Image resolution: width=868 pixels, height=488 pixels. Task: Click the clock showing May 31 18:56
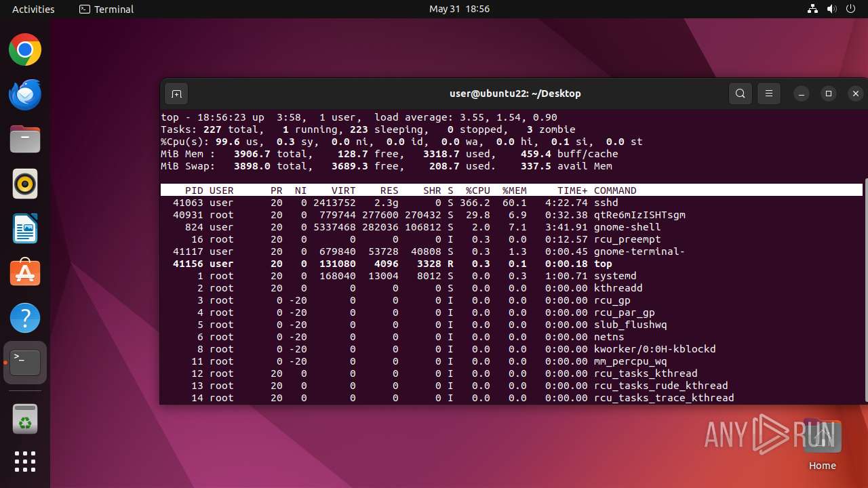(459, 9)
